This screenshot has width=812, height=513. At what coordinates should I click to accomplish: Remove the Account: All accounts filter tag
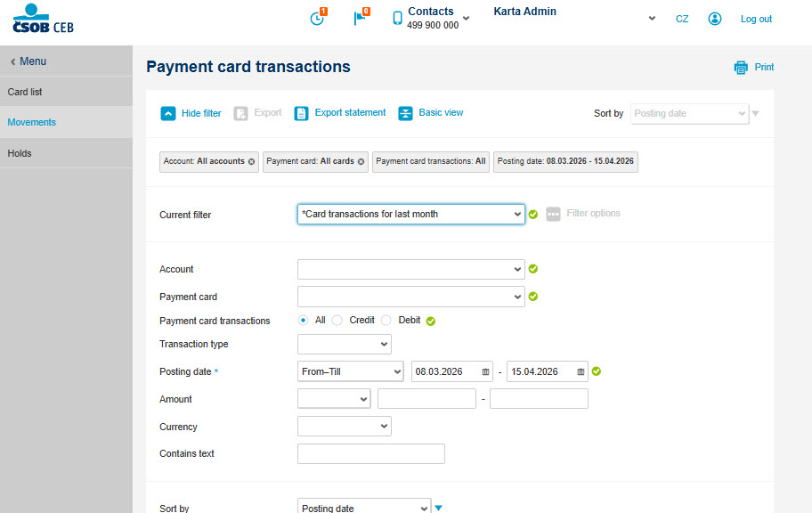point(251,162)
